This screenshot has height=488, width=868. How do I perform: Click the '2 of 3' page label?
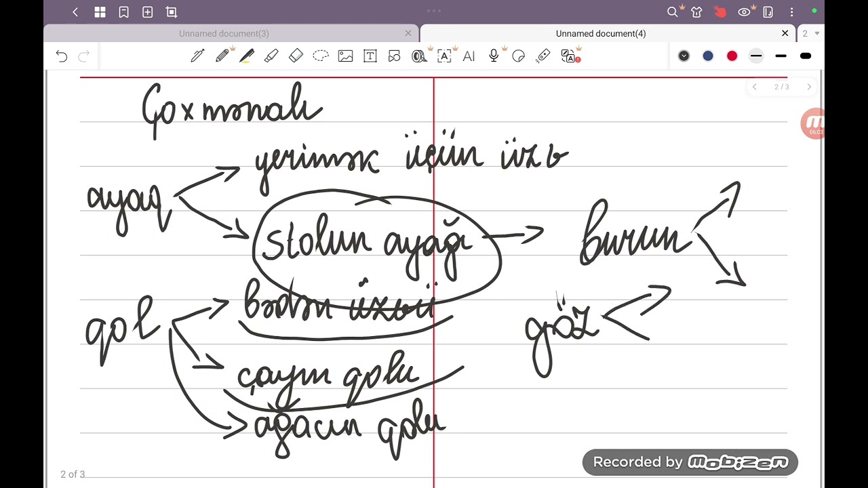pyautogui.click(x=73, y=474)
